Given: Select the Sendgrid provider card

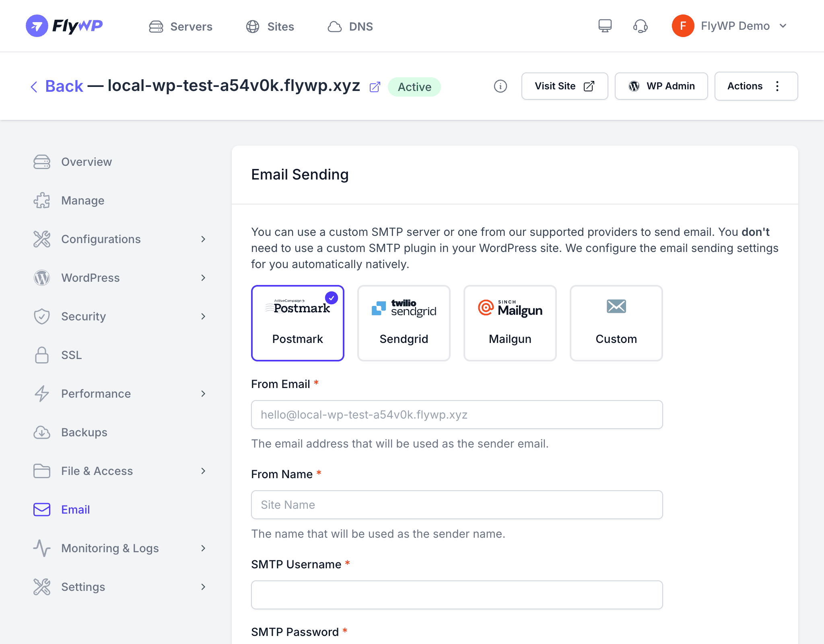Looking at the screenshot, I should 404,323.
